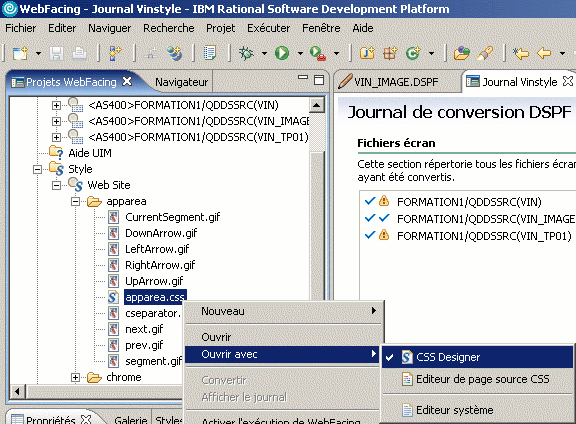Collapse the Style folder node

pos(37,169)
